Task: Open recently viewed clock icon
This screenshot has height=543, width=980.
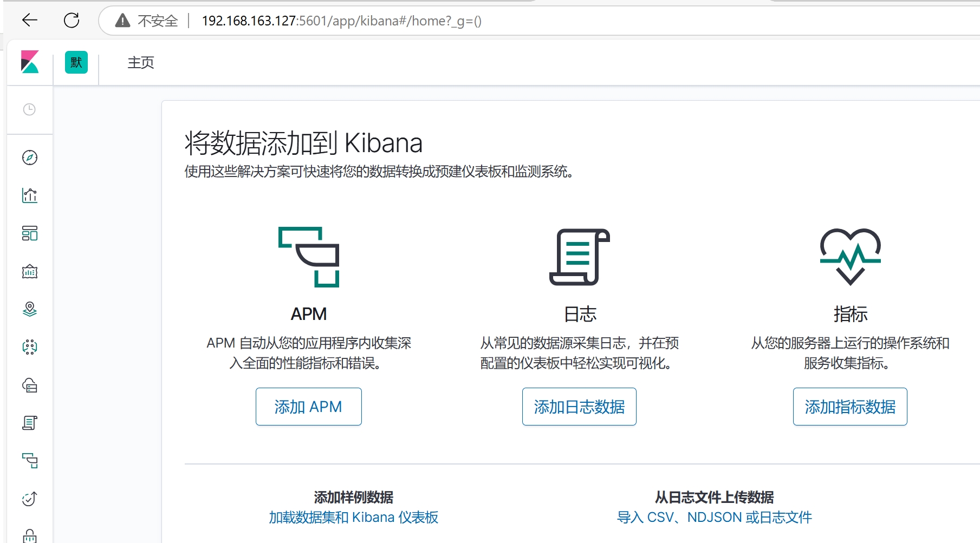Action: tap(30, 110)
